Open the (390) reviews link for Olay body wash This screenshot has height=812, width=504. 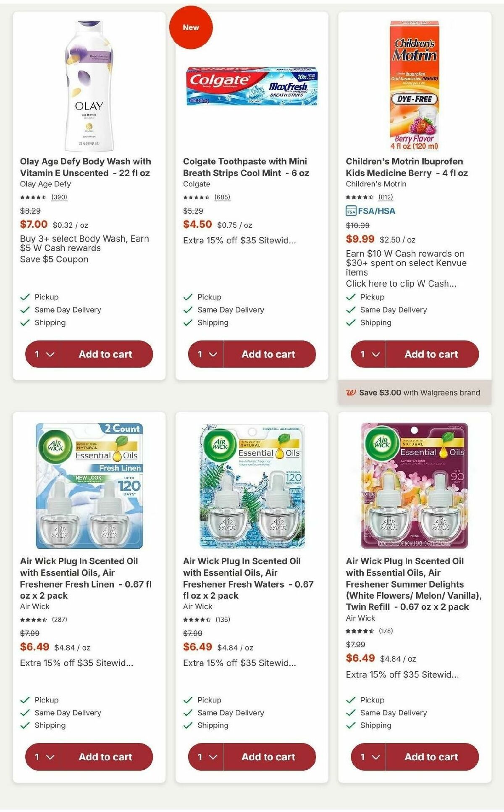[59, 196]
